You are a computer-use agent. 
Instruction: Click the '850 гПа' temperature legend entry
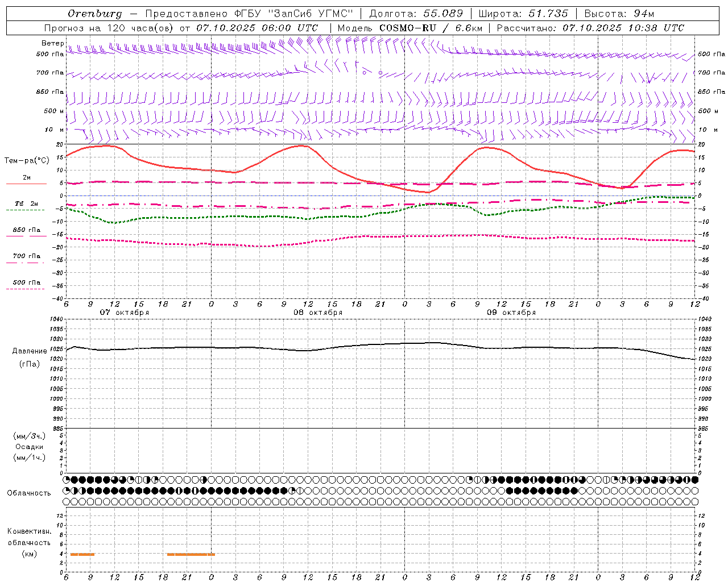click(27, 230)
